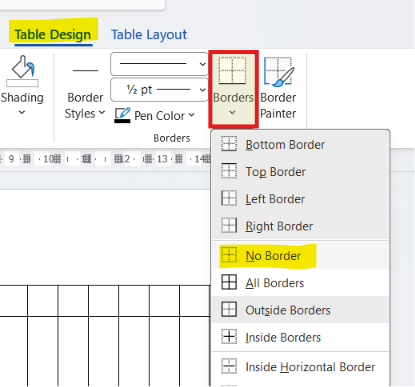415x387 pixels.
Task: Click the Pen Color pen icon
Action: coord(122,115)
